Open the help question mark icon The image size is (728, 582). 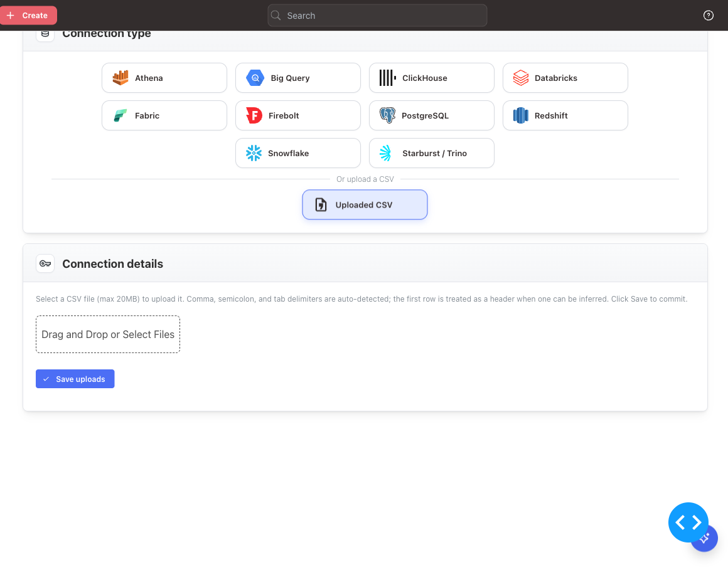click(x=708, y=15)
